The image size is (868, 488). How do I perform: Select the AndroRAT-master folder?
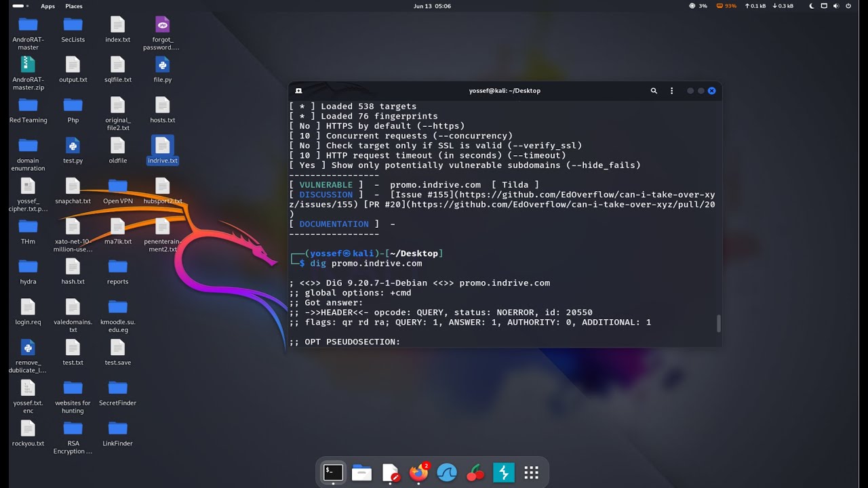pyautogui.click(x=28, y=34)
